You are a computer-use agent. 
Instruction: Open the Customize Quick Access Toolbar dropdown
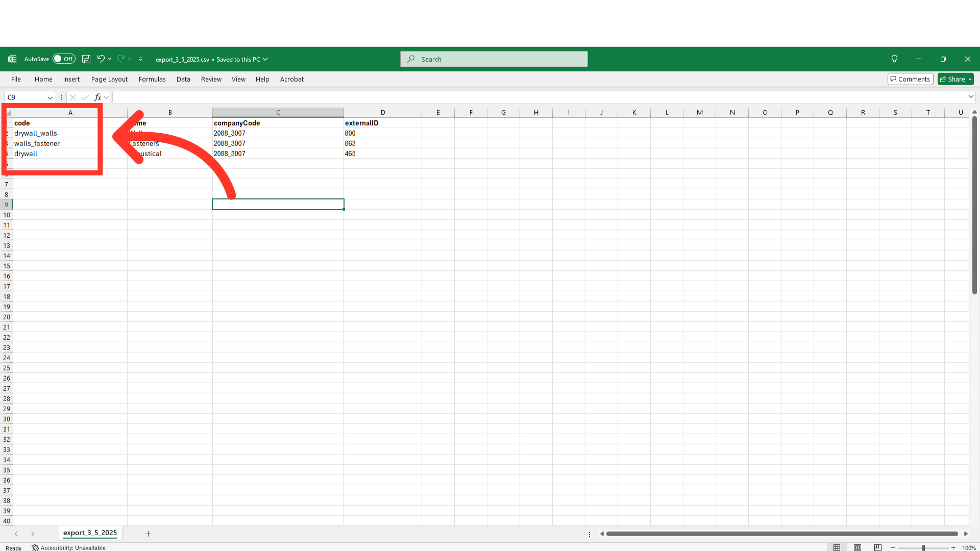[x=141, y=59]
